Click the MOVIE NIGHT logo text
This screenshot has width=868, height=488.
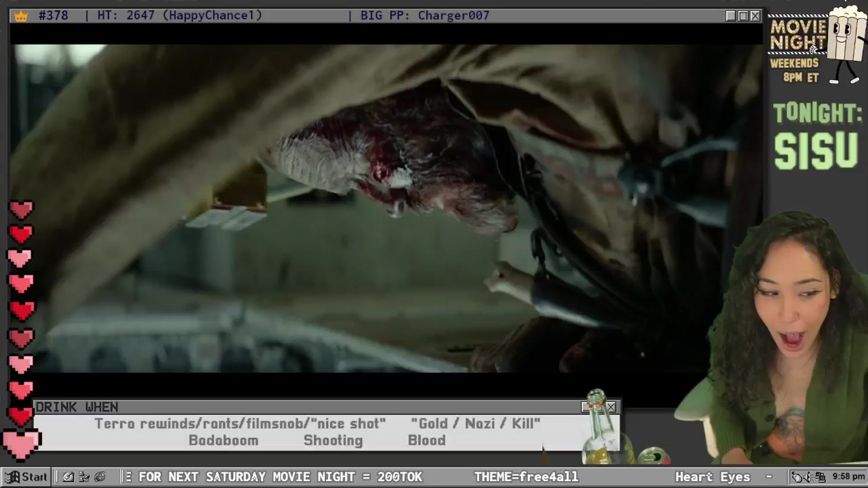pos(798,35)
